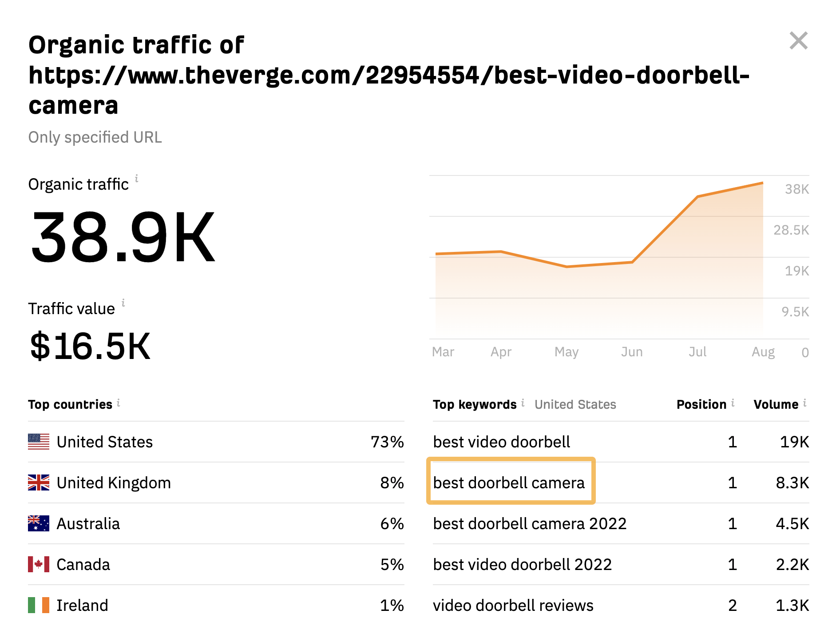Click the info icon next to Organic traffic
840x622 pixels.
(137, 179)
